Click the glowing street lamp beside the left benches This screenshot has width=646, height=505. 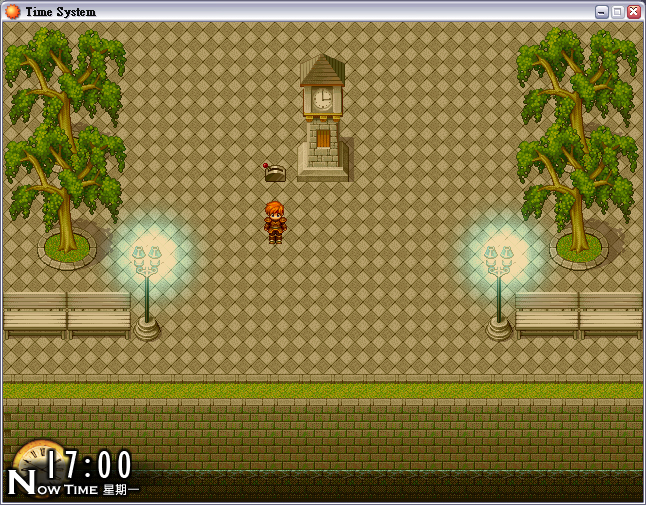point(147,292)
